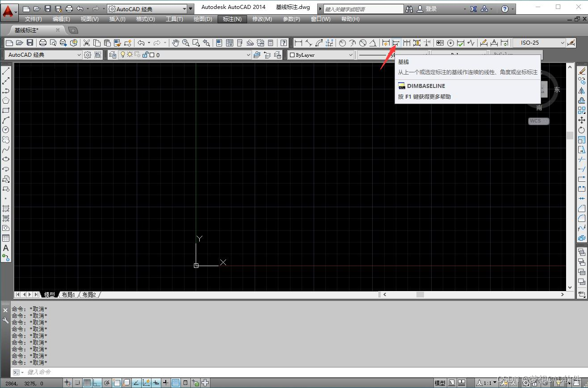Select the Arc Length dimension tool

319,43
